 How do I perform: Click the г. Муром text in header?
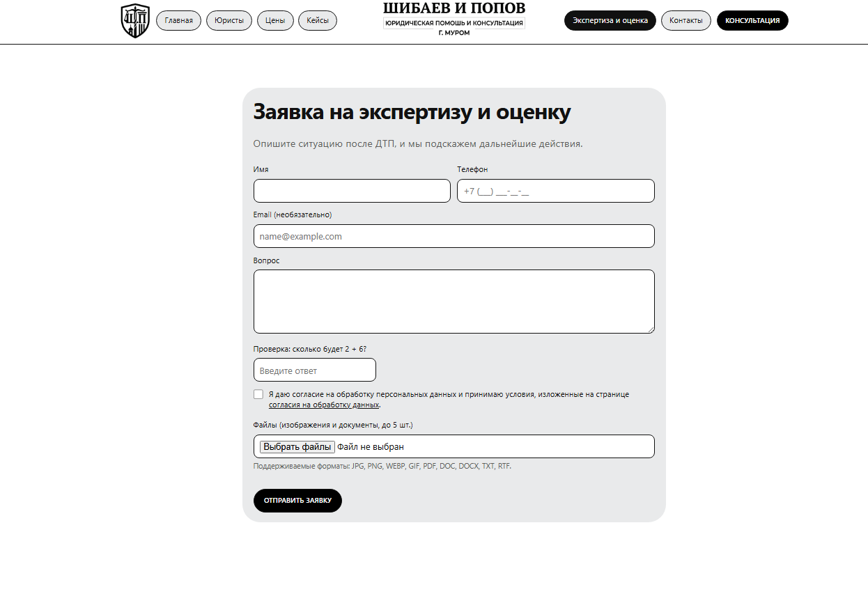click(454, 33)
